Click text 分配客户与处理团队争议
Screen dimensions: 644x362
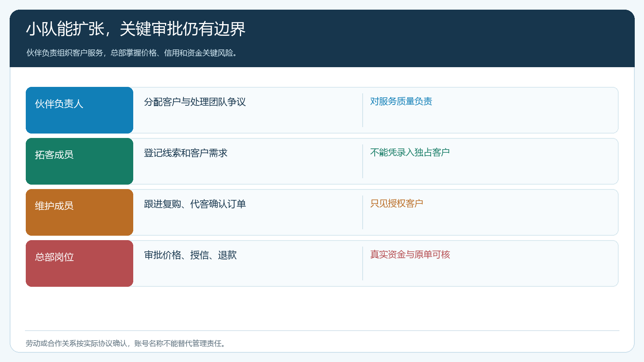pyautogui.click(x=195, y=102)
